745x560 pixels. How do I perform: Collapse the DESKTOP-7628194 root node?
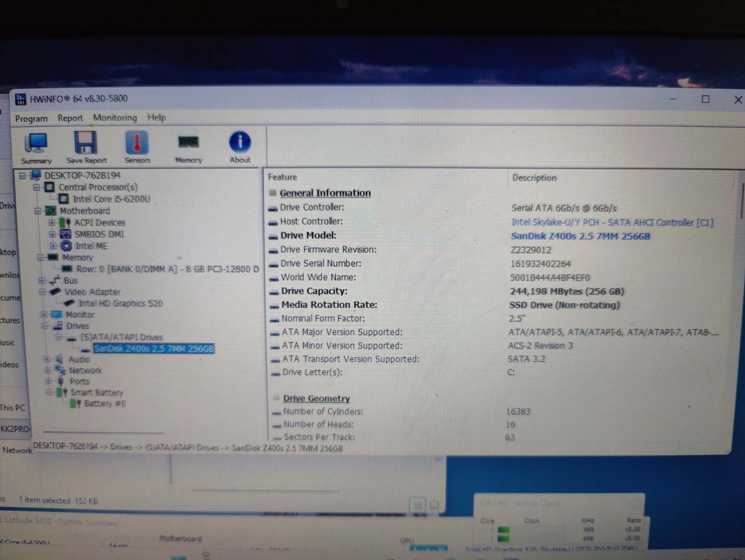[23, 176]
